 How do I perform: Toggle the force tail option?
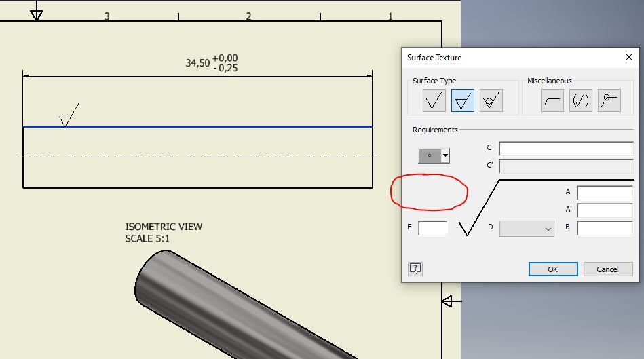552,100
